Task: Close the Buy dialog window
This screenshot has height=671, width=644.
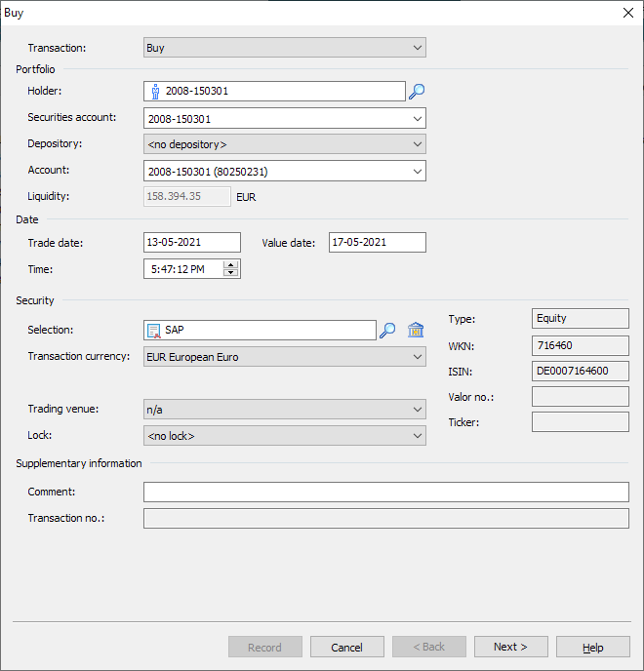Action: tap(627, 13)
